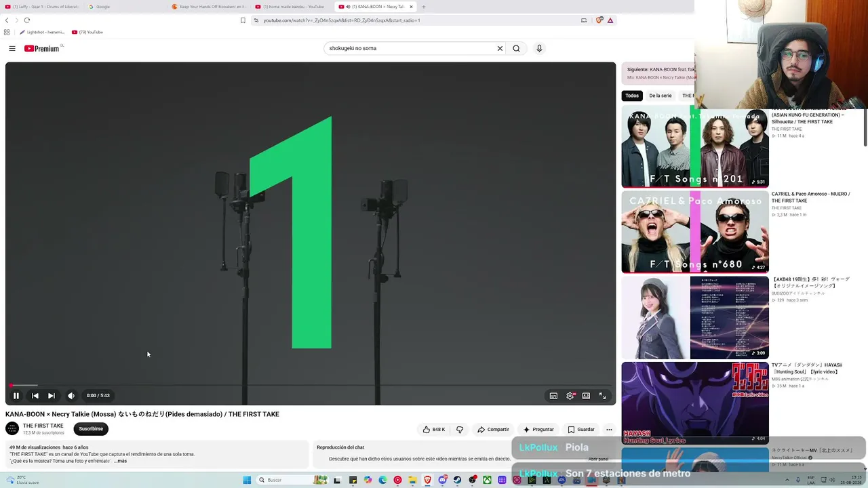The image size is (868, 488).
Task: Select the Todos filter chip
Action: coord(632,96)
